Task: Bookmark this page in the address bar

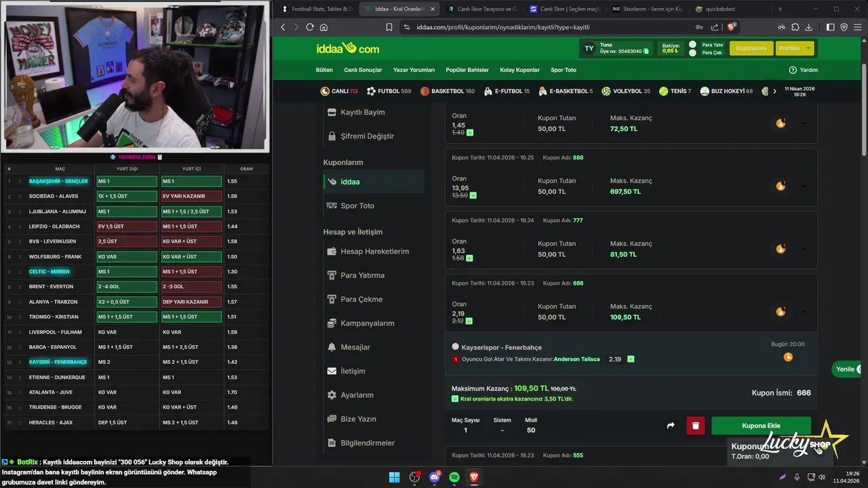Action: pyautogui.click(x=389, y=27)
